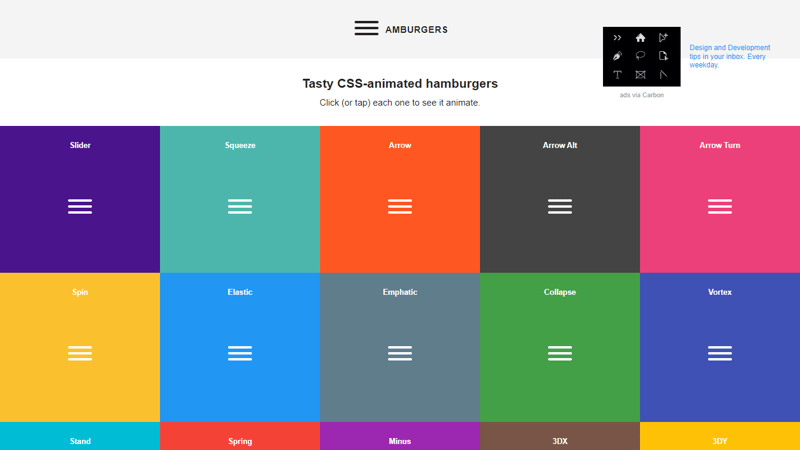The width and height of the screenshot is (800, 450).
Task: Click the Spin hamburger icon
Action: coord(80,353)
